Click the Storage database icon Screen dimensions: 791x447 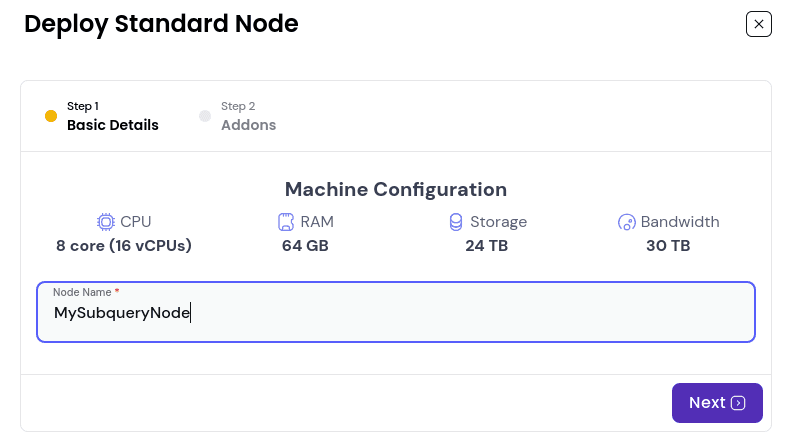[x=456, y=222]
